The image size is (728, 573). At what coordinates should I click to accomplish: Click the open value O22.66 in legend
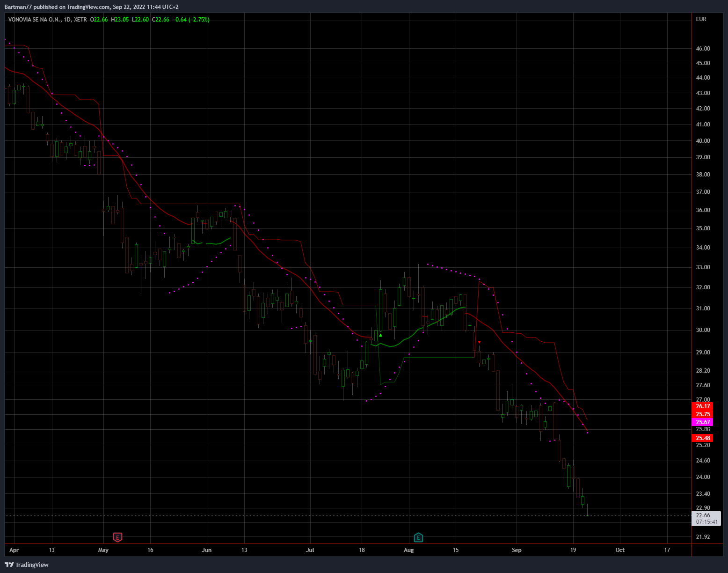pos(99,20)
